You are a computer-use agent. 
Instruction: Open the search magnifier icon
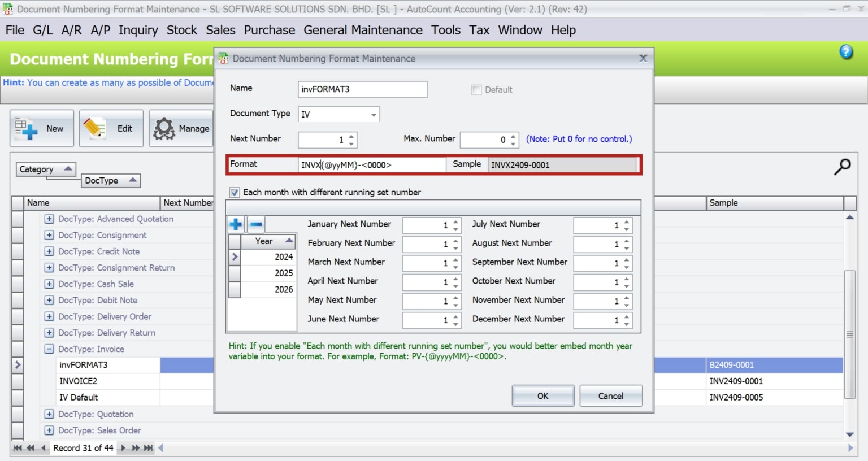[843, 167]
